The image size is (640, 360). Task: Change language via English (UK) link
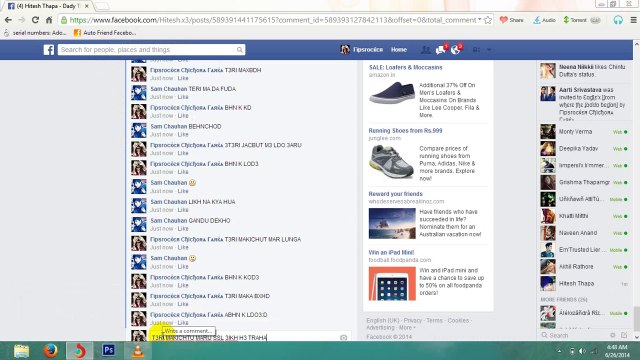382,320
